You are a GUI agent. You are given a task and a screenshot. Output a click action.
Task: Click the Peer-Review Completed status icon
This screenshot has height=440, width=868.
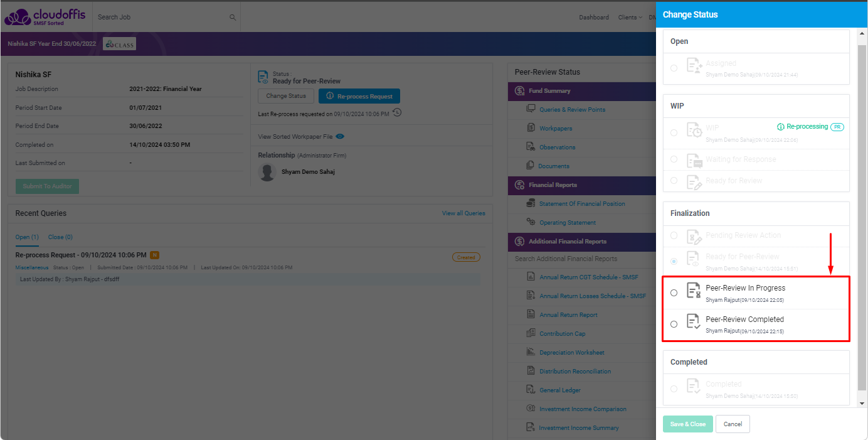coord(694,322)
